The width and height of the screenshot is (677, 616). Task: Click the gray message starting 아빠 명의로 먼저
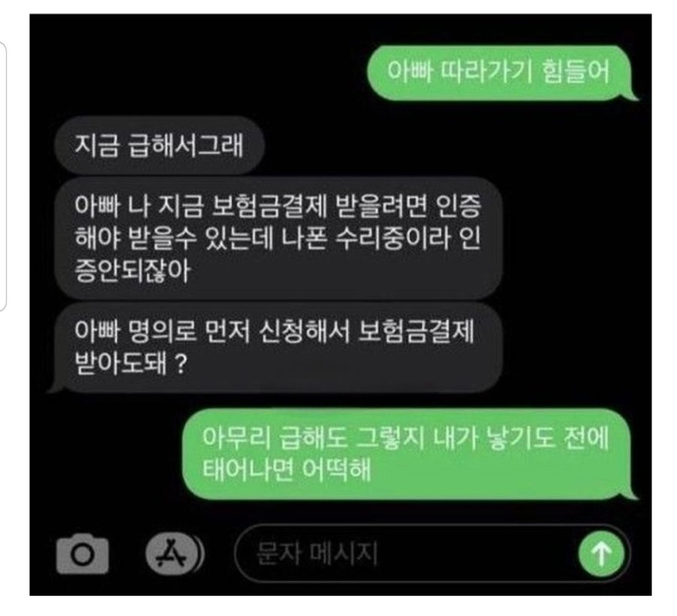pos(276,348)
